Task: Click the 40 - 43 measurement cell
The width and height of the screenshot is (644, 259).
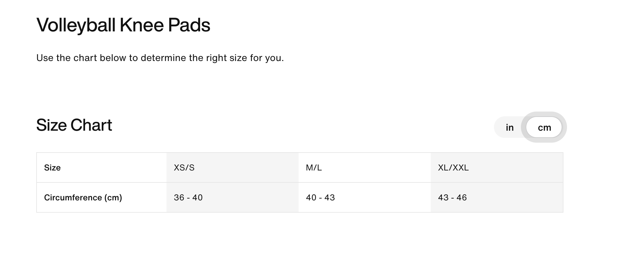Action: click(x=320, y=198)
